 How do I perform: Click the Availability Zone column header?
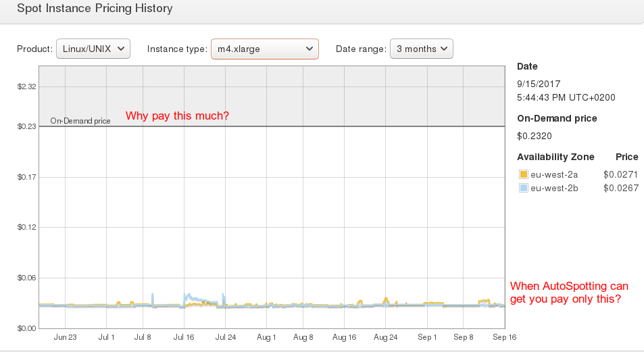(555, 157)
